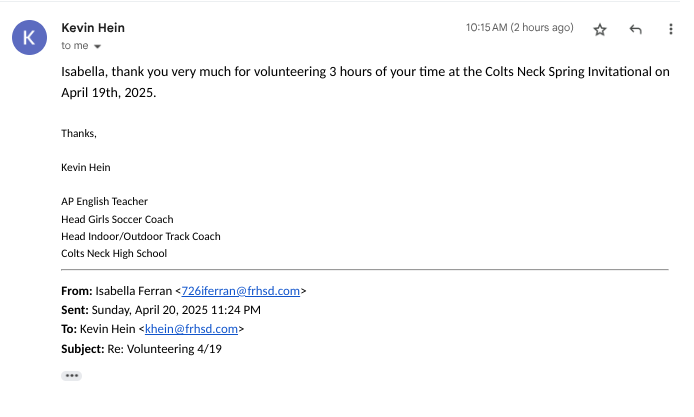Screen dimensions: 694x417
Task: Open the 726iferran@frhsd.com email link
Action: click(x=240, y=291)
